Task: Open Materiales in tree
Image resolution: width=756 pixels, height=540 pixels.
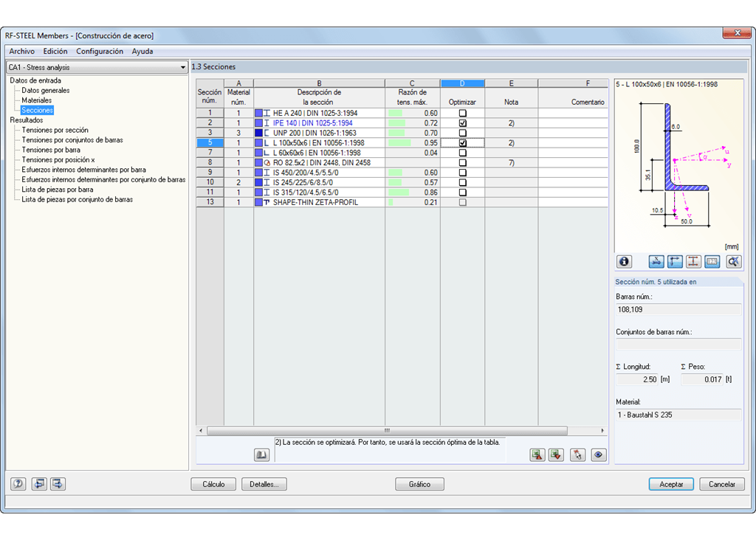Action: (37, 100)
